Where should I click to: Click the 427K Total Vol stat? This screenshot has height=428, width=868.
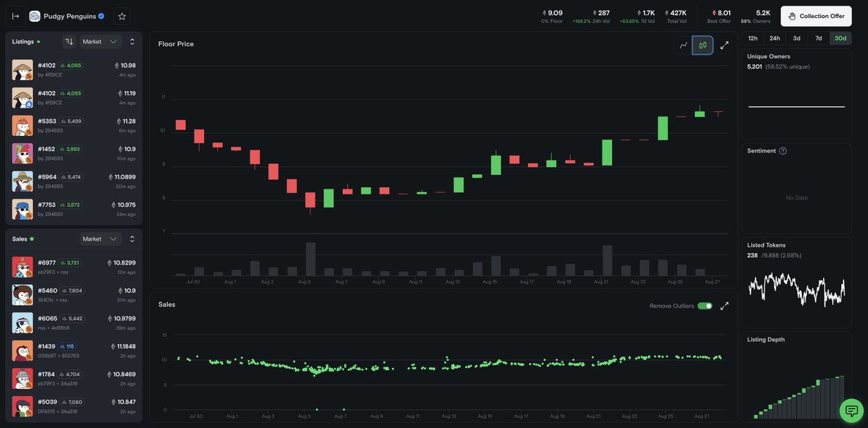pyautogui.click(x=677, y=16)
